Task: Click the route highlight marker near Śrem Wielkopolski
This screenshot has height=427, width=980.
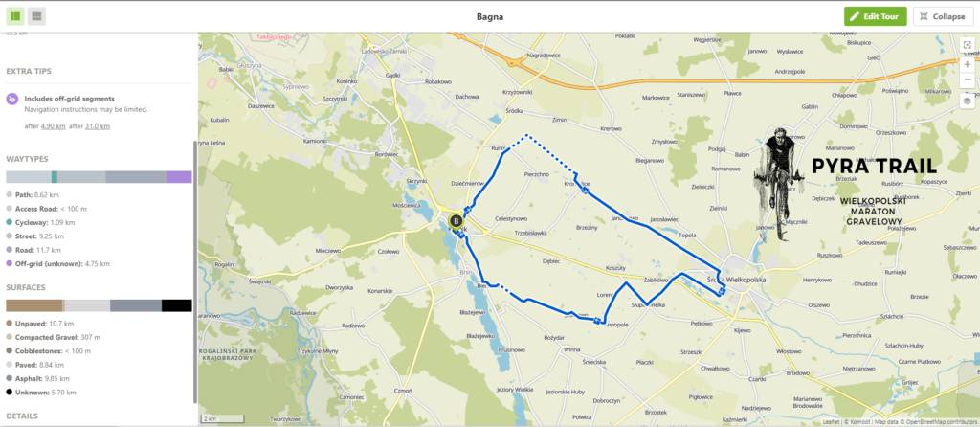Action: pos(722,291)
